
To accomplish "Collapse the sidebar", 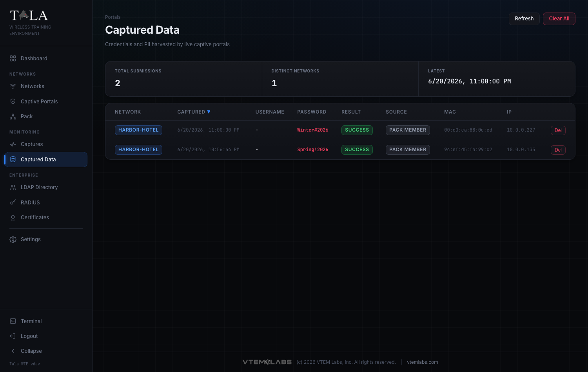I will tap(46, 351).
